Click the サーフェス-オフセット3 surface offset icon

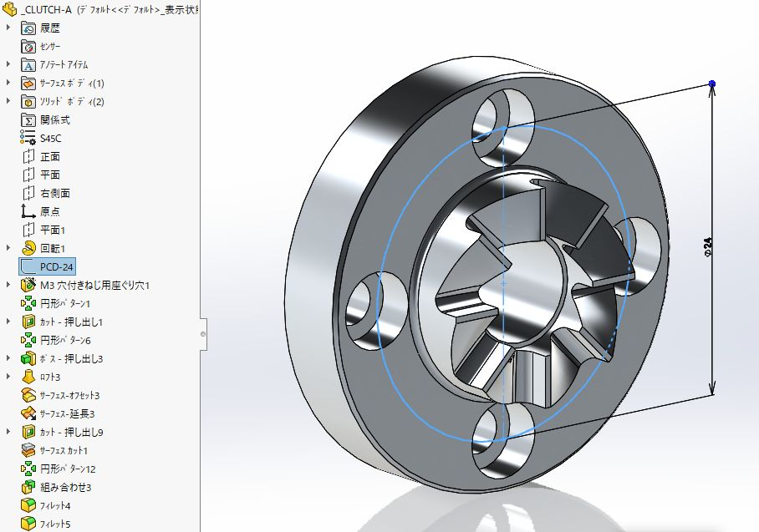[x=28, y=395]
